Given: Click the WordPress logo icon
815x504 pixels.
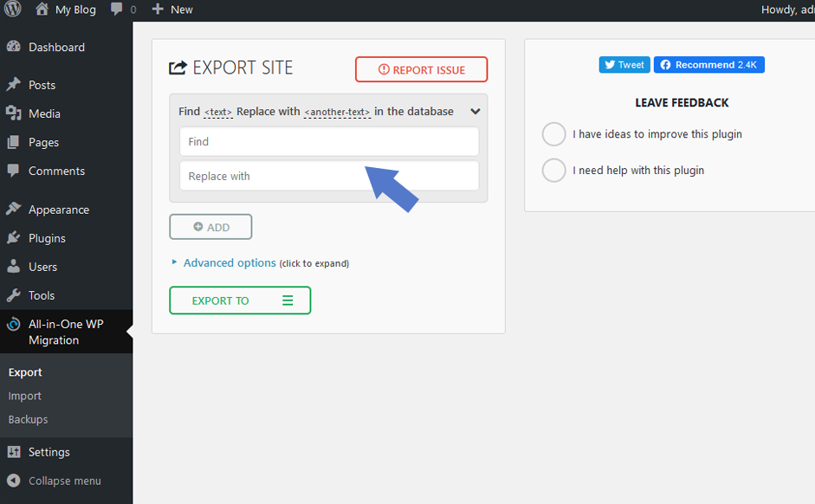Looking at the screenshot, I should [12, 9].
